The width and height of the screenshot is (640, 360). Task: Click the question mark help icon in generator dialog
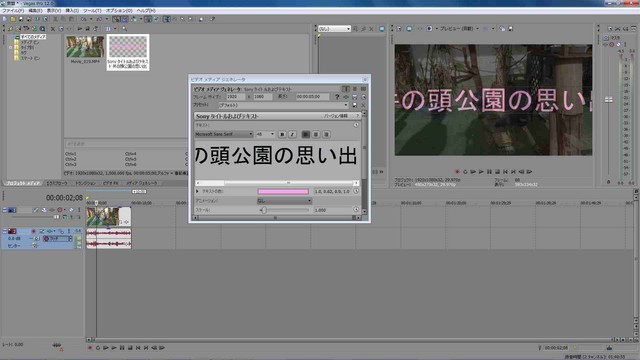(x=337, y=97)
